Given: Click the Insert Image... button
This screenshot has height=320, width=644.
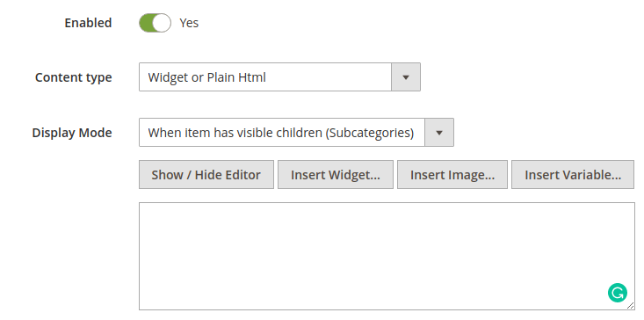Looking at the screenshot, I should click(x=452, y=175).
